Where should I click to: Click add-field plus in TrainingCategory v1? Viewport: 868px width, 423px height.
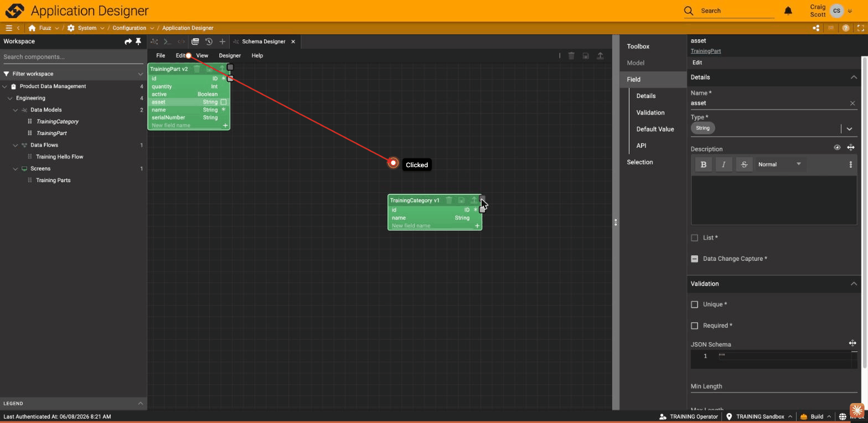click(x=477, y=226)
